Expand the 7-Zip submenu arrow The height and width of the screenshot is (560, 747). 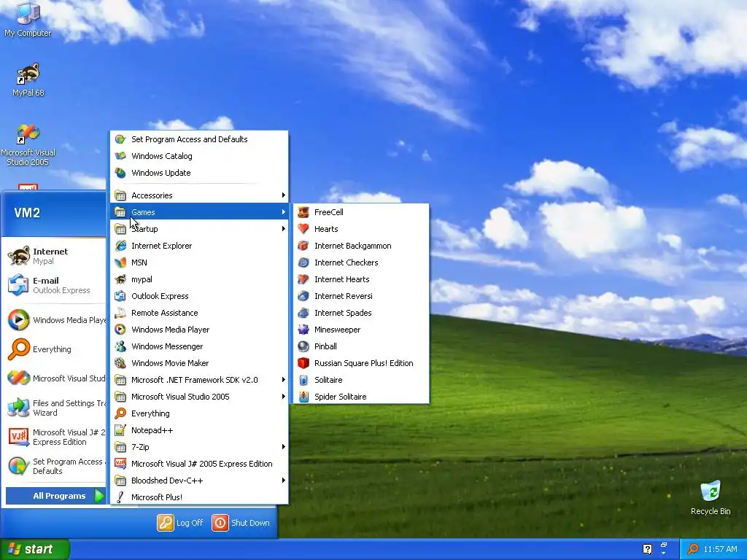click(x=284, y=447)
